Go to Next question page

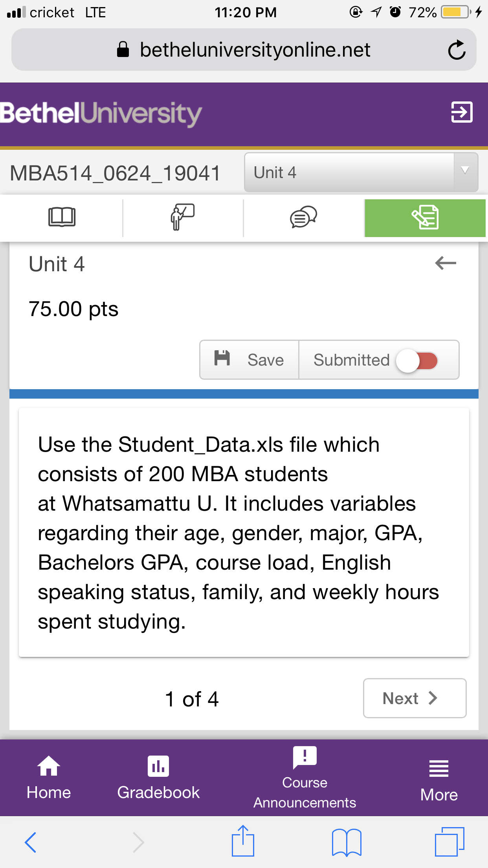coord(415,698)
